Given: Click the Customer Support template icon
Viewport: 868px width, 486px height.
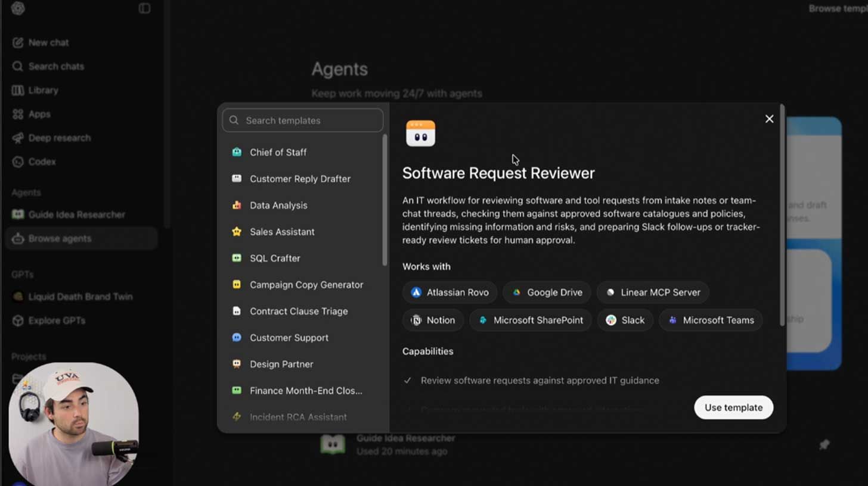Looking at the screenshot, I should [x=237, y=338].
